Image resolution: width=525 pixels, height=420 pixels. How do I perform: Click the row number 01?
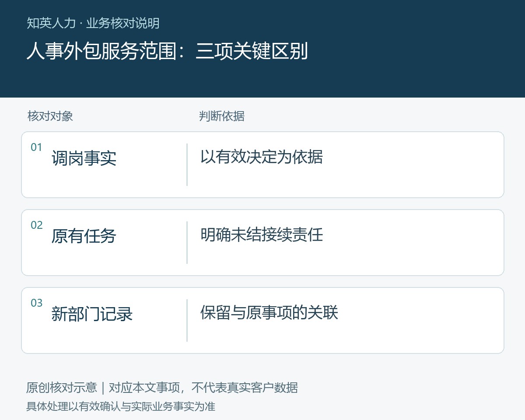pos(36,147)
